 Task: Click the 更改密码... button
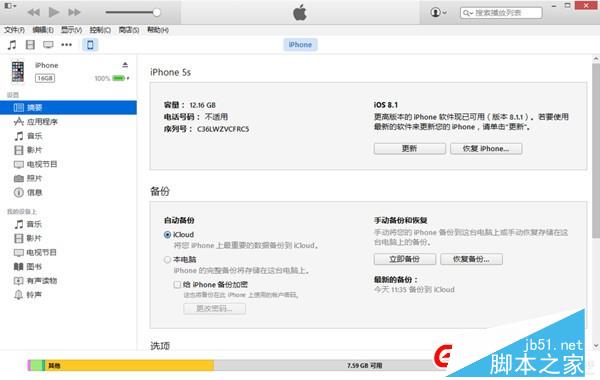[214, 308]
